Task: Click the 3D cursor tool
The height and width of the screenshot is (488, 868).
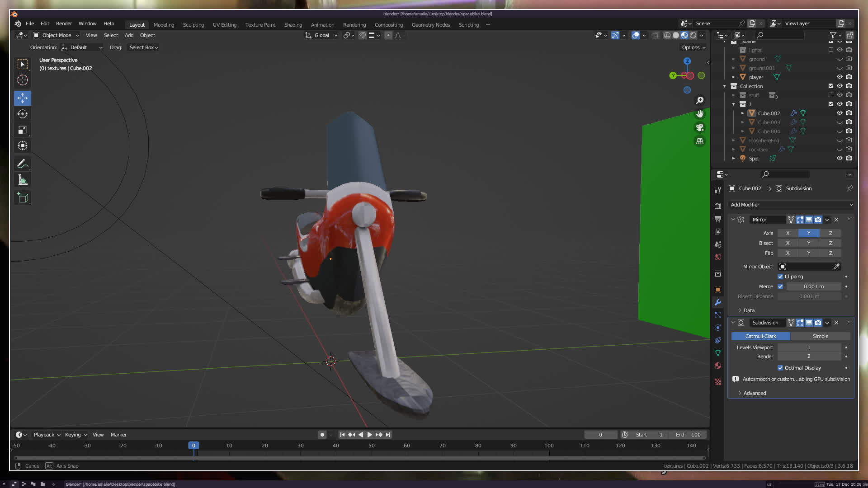Action: pos(23,80)
